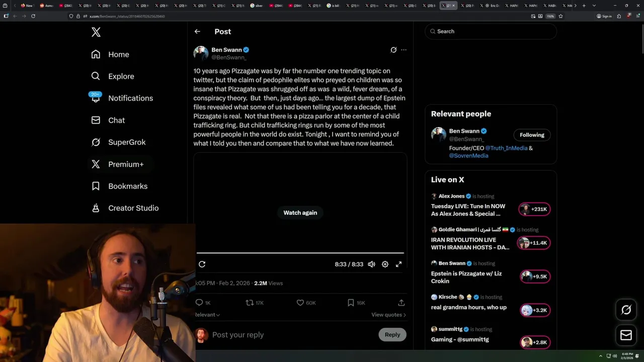Open Ben Swann's avatar on post
This screenshot has width=644, height=362.
(x=201, y=53)
